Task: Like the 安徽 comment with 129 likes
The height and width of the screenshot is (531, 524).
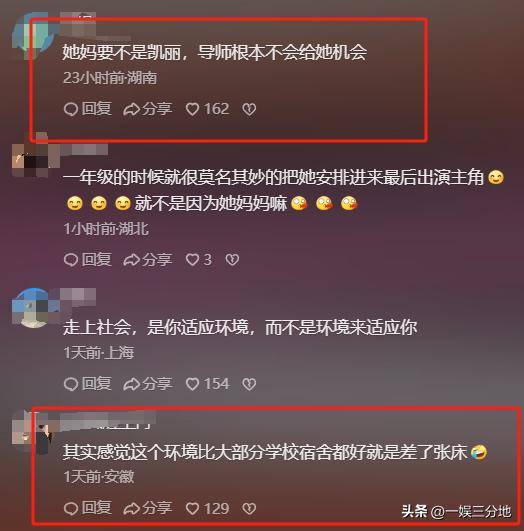Action: [x=208, y=508]
